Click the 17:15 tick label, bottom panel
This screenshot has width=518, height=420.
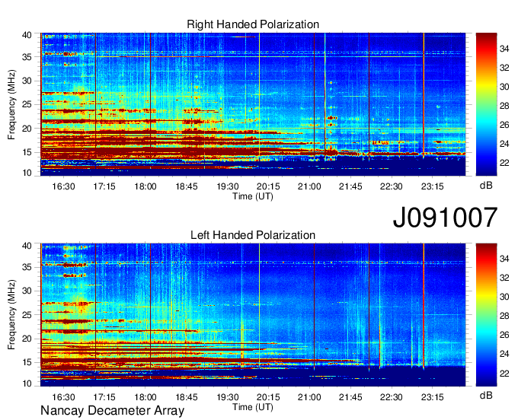coord(104,397)
